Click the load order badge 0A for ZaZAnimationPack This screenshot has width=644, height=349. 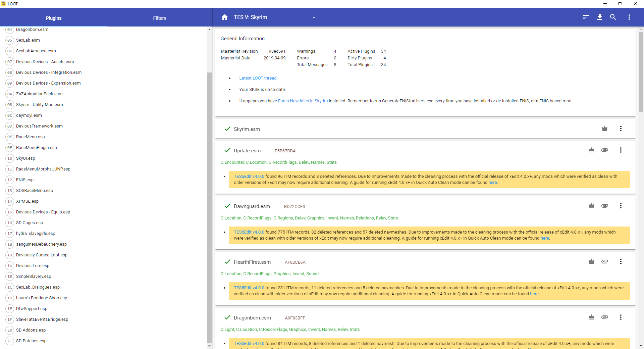(x=10, y=94)
